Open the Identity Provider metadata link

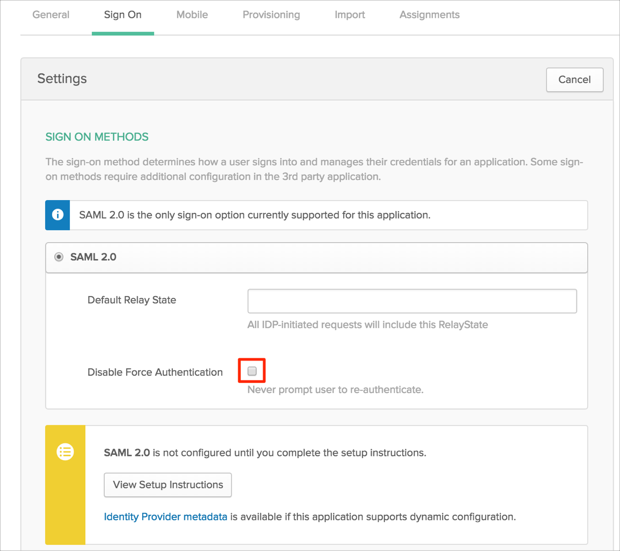tap(165, 517)
